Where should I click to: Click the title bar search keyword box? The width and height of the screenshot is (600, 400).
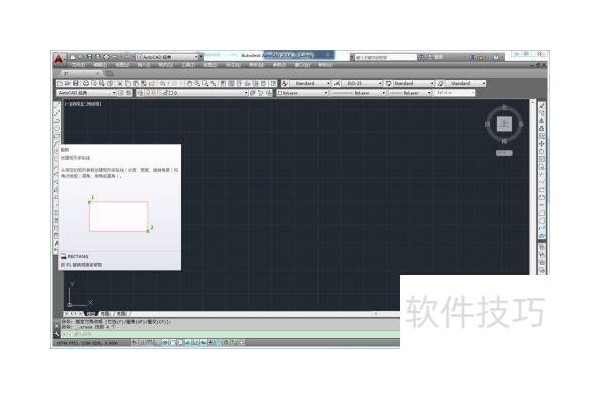point(385,57)
